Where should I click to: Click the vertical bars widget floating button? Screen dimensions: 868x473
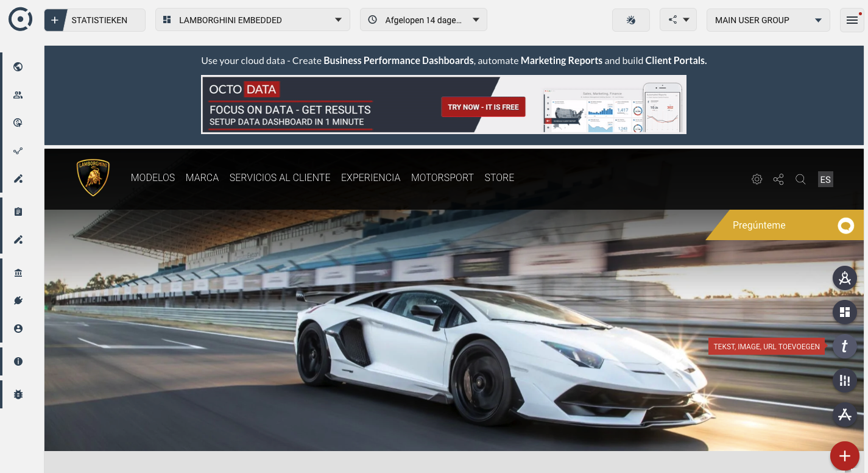845,380
